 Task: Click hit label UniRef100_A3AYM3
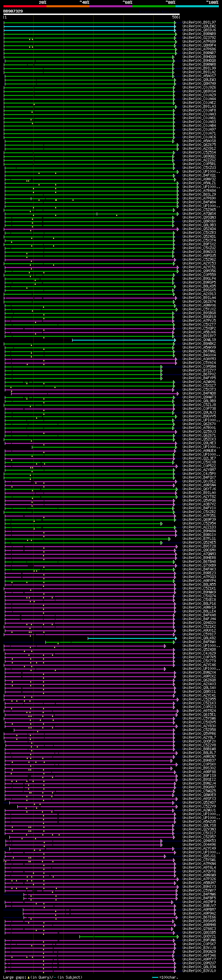pyautogui.click(x=199, y=359)
